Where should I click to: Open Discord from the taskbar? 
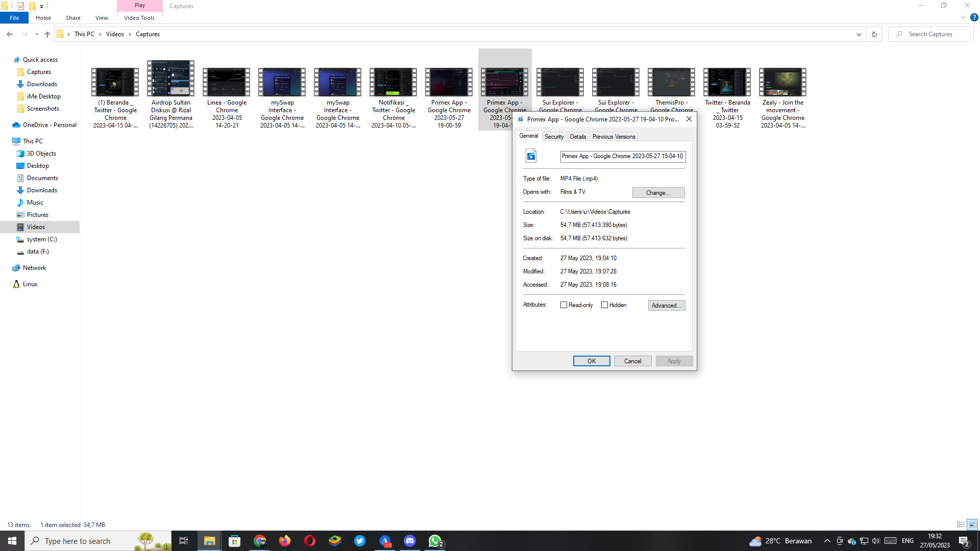click(x=410, y=541)
